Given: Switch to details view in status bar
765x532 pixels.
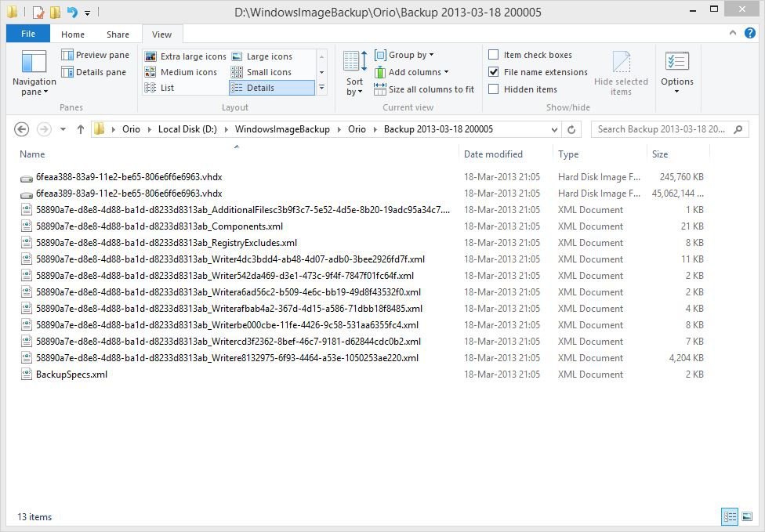Looking at the screenshot, I should (730, 516).
